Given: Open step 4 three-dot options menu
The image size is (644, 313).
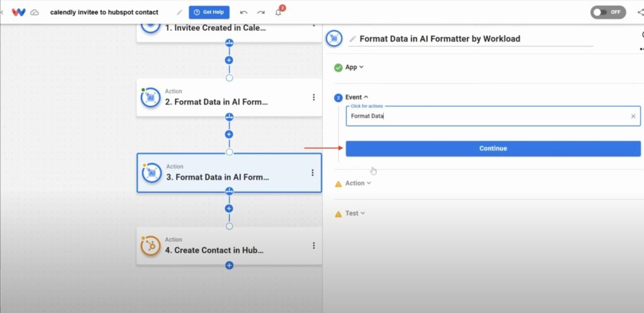Looking at the screenshot, I should click(x=314, y=245).
